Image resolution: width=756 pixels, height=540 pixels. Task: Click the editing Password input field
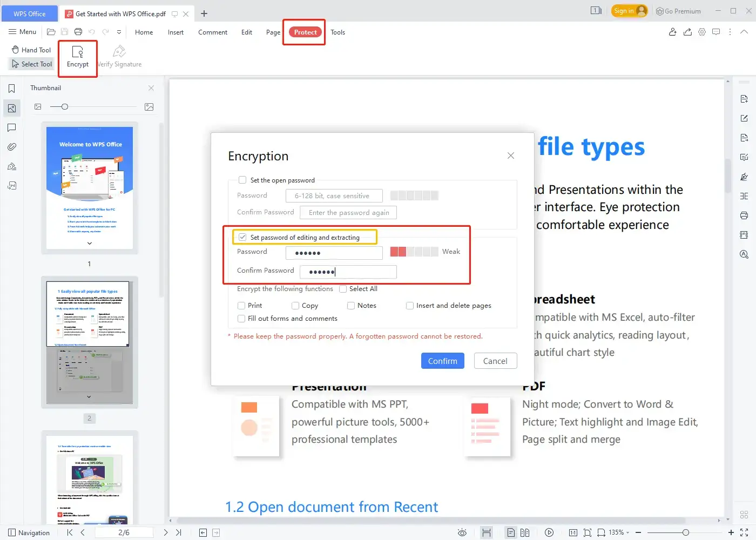334,253
